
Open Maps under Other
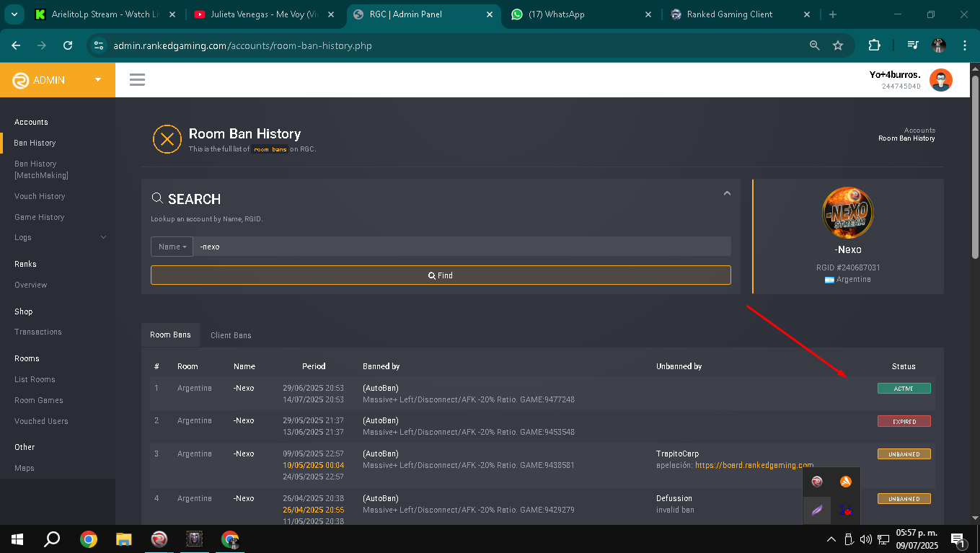click(24, 468)
